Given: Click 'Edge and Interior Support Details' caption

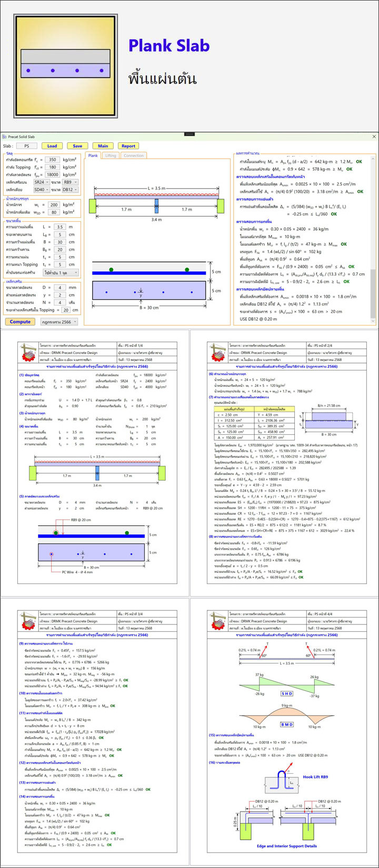Looking at the screenshot, I should pos(287,846).
